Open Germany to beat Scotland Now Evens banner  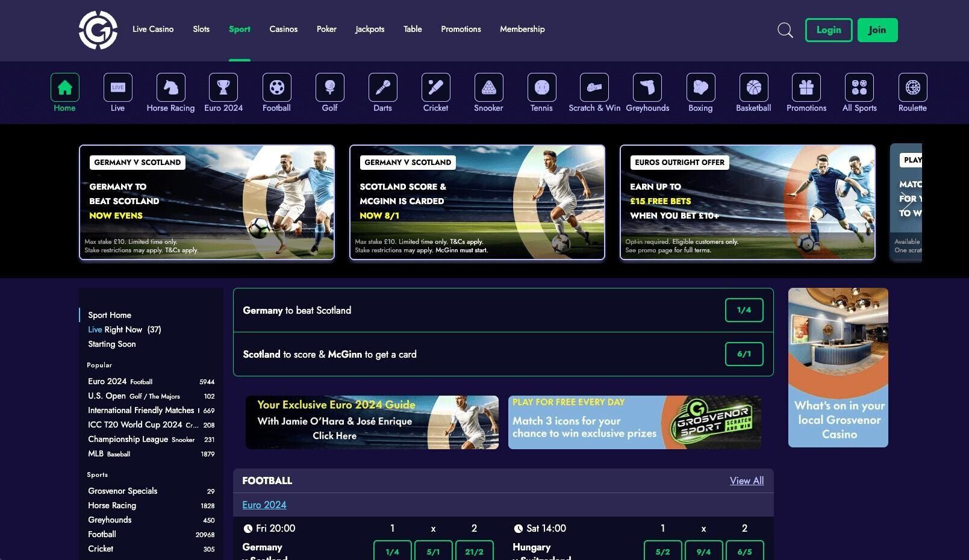point(207,202)
